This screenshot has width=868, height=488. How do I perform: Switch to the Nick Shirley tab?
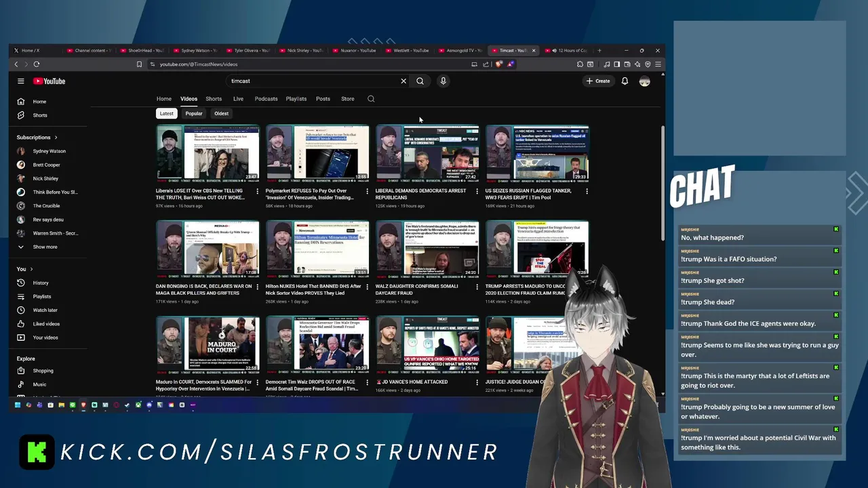pos(302,50)
